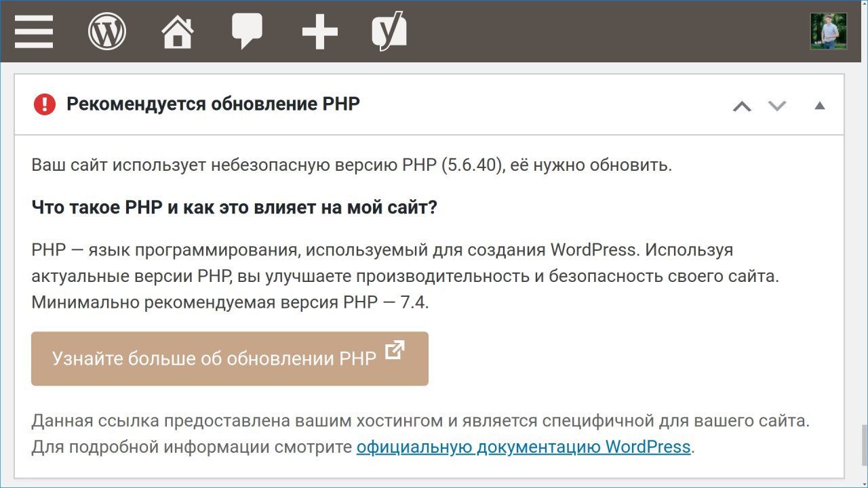Click the 'Рекомендуется обновление PHP' heading

213,104
